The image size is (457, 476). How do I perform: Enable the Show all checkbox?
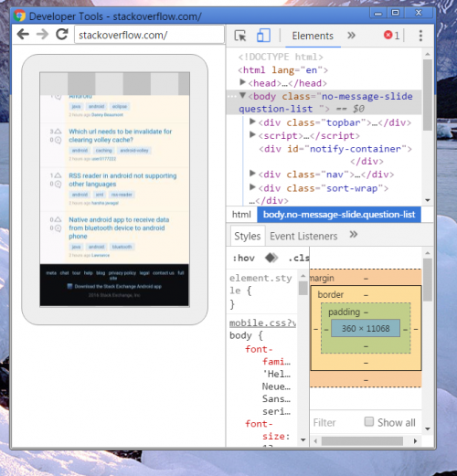369,421
